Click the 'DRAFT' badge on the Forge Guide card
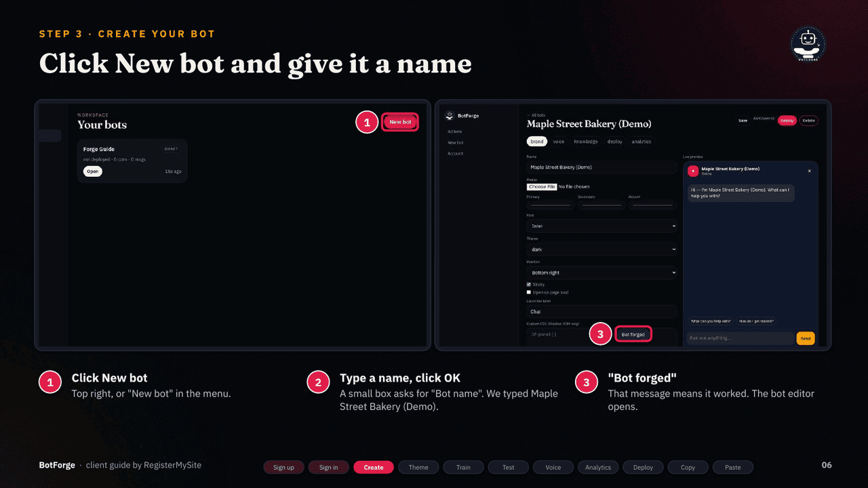 (171, 148)
